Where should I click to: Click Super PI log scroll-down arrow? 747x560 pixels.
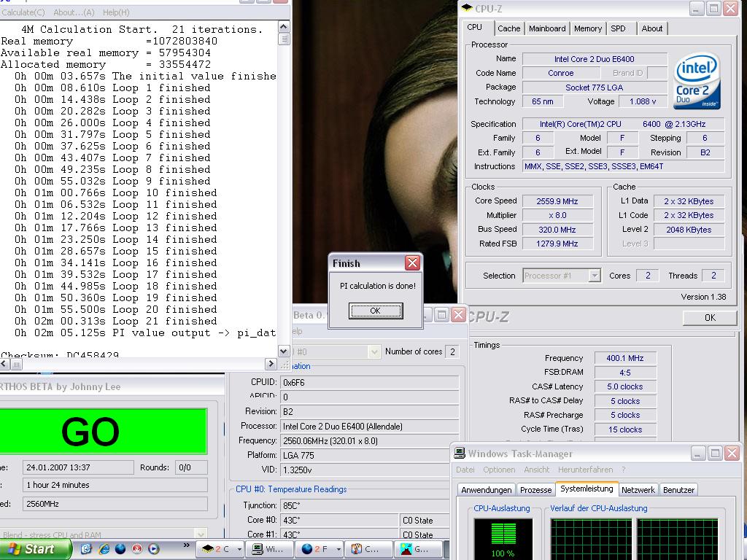pos(284,351)
